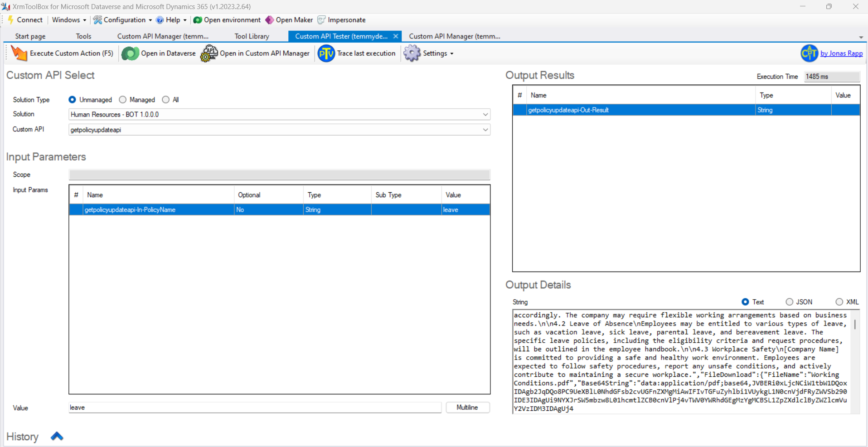Click the String type cell in Input Params
Screen dimensions: 868x447
(x=337, y=209)
